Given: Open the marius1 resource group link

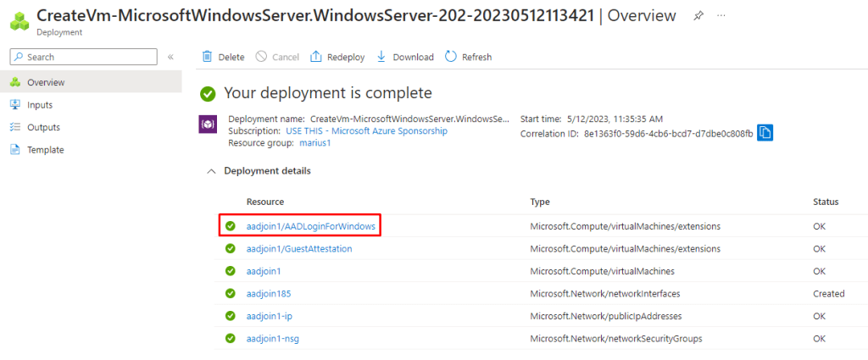Looking at the screenshot, I should (x=315, y=144).
